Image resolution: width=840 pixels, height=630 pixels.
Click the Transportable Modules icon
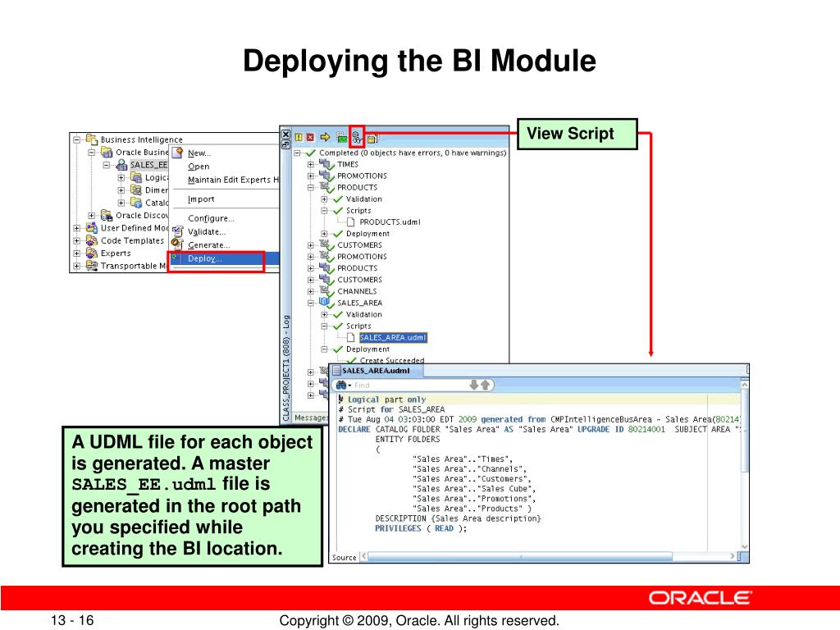92,266
